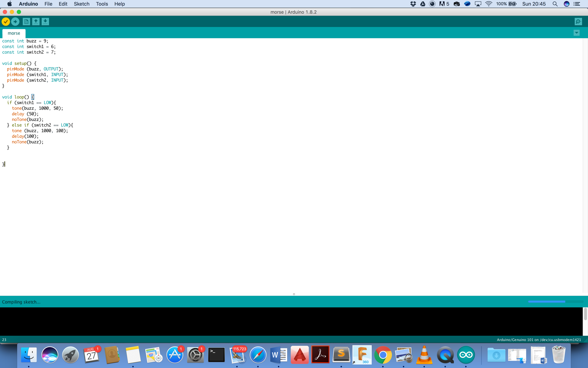Open the battery status menu
Screen dimensions: 588x368
pos(513,4)
